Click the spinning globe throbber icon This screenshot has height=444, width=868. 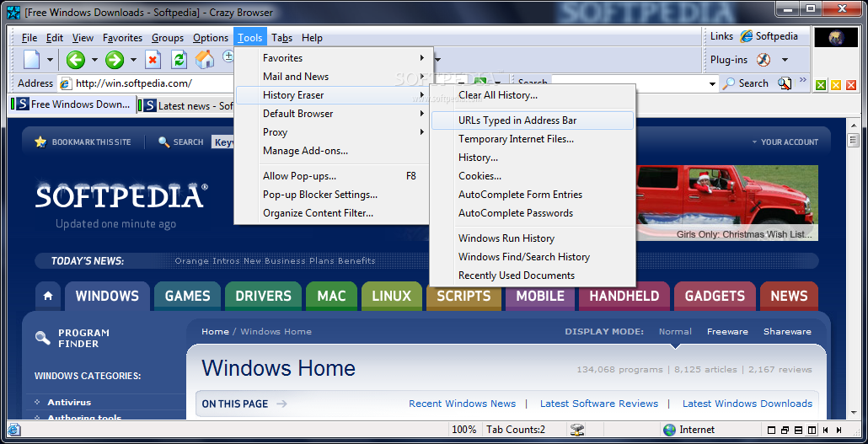836,38
